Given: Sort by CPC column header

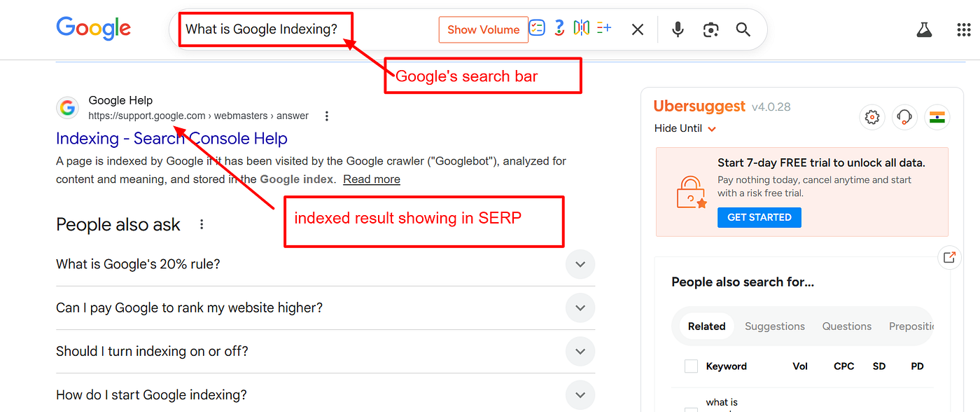Looking at the screenshot, I should 844,366.
